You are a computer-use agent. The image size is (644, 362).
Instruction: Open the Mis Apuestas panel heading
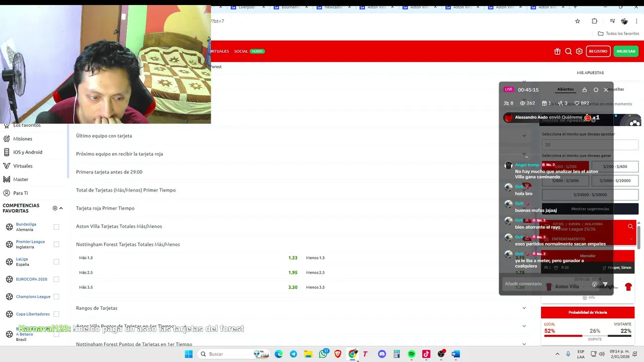[x=590, y=73]
